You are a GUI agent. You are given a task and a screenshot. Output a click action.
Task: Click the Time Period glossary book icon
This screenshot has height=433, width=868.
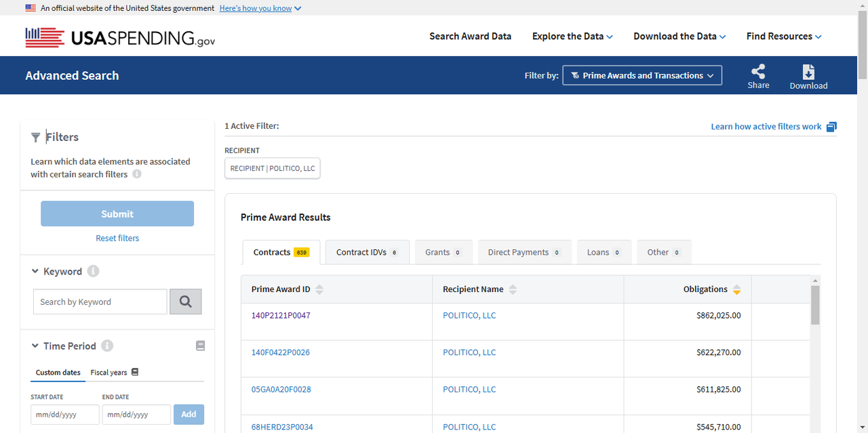click(x=200, y=346)
